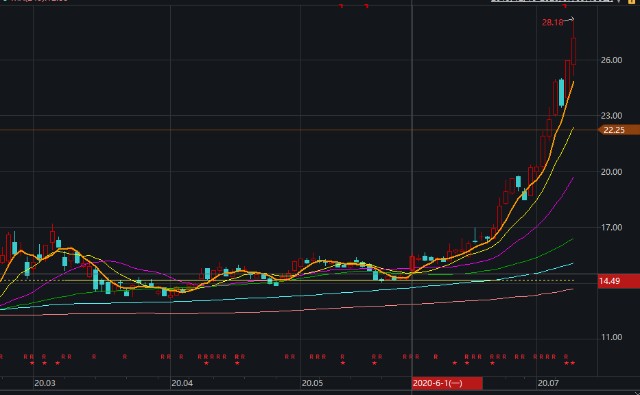Click the 26.00 price axis label
Viewport: 640px width, 395px height.
point(611,60)
